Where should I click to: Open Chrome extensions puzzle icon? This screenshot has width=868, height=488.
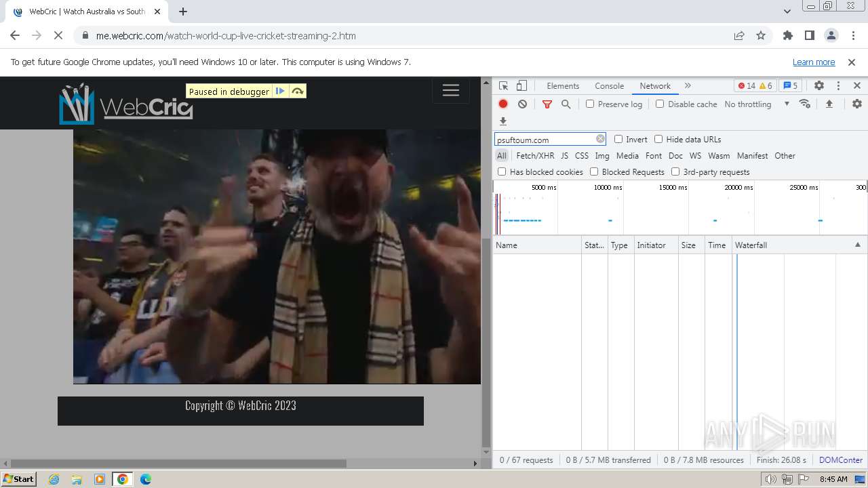pos(787,35)
